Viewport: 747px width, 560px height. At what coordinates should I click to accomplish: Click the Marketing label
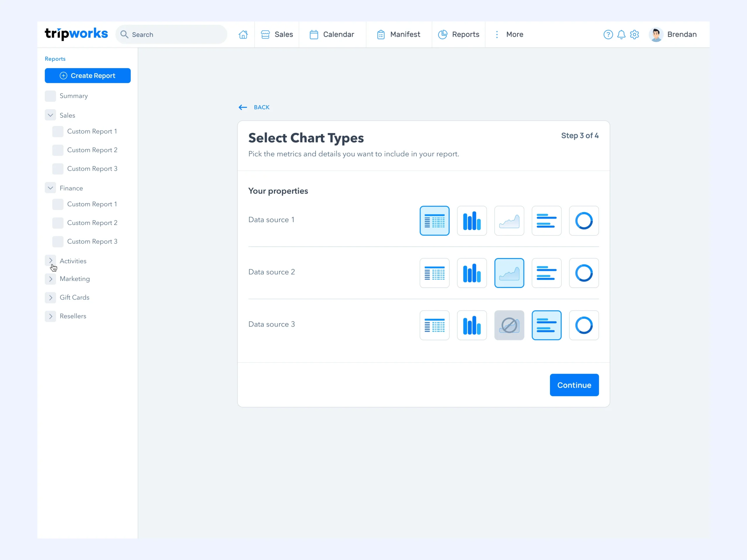(x=75, y=279)
